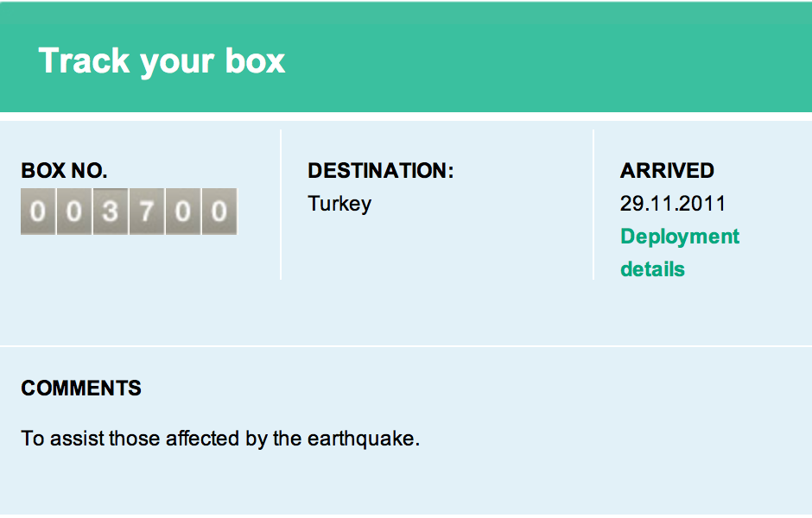This screenshot has width=812, height=518.
Task: Click the DESTINATION: label
Action: (381, 171)
